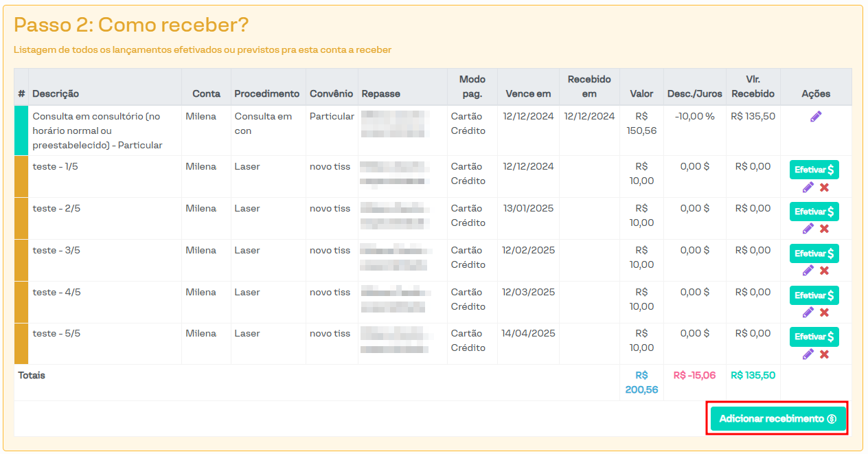Click pencil edit icon for teste - 5/5

click(808, 354)
